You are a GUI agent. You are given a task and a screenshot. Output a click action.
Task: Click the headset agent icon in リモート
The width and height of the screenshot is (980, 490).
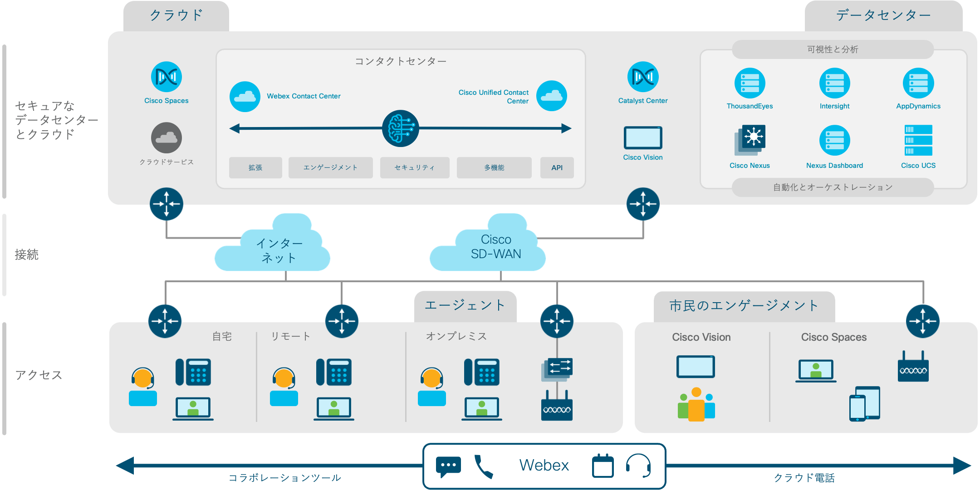click(x=284, y=387)
